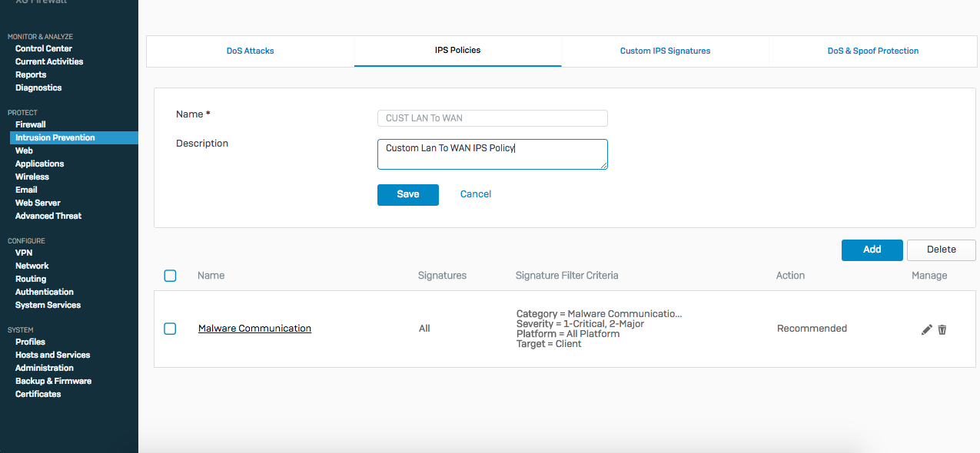Viewport: 980px width, 453px height.
Task: Navigate to Email protection
Action: pos(26,190)
